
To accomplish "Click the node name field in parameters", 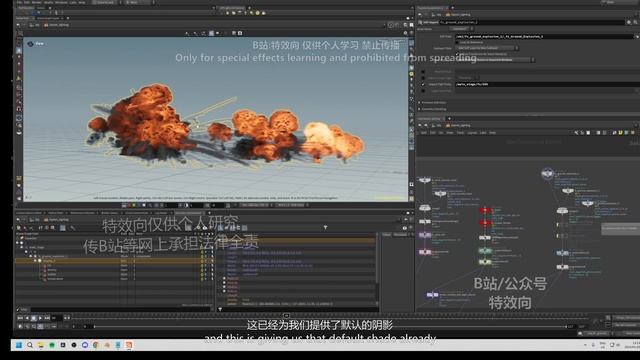I will [x=531, y=22].
